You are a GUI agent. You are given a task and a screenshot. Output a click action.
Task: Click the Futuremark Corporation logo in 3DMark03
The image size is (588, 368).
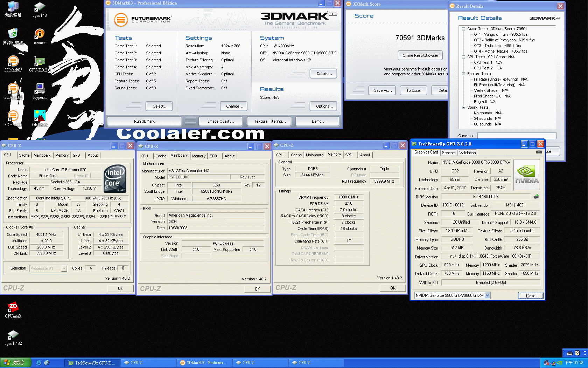143,20
